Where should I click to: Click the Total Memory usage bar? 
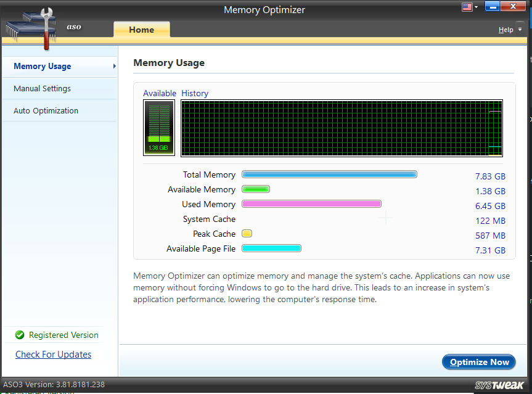point(329,174)
